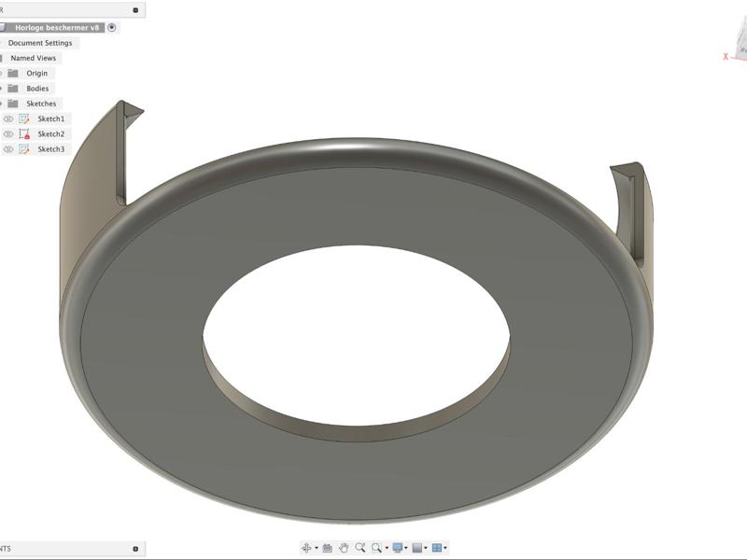
Task: Expand the Viewports dropdown arrow
Action: 445,548
